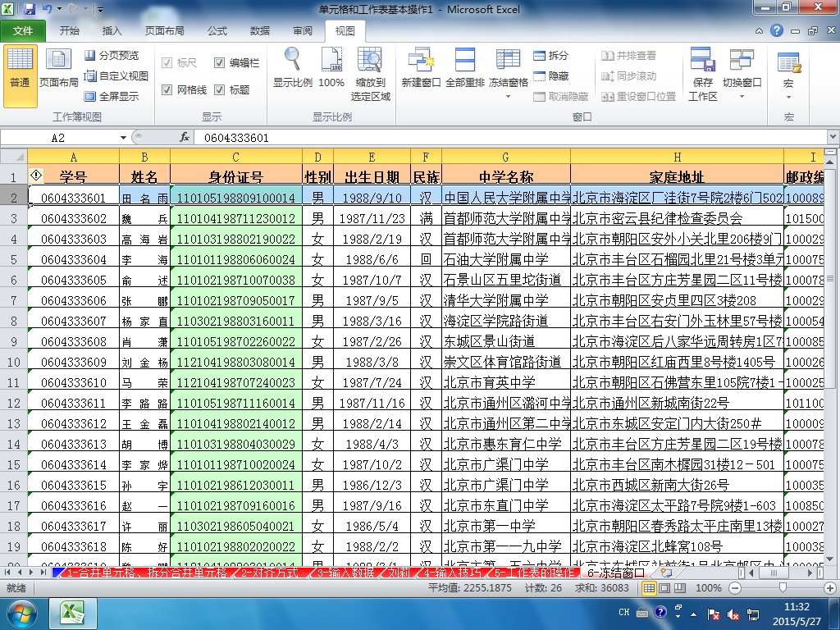The height and width of the screenshot is (630, 840).
Task: Click the 隐藏 hide window button
Action: coord(550,76)
